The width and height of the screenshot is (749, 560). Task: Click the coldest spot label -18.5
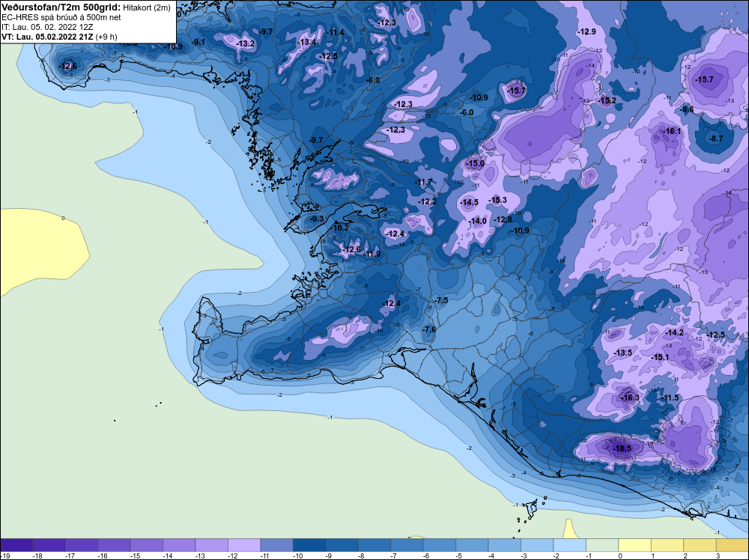pyautogui.click(x=622, y=448)
